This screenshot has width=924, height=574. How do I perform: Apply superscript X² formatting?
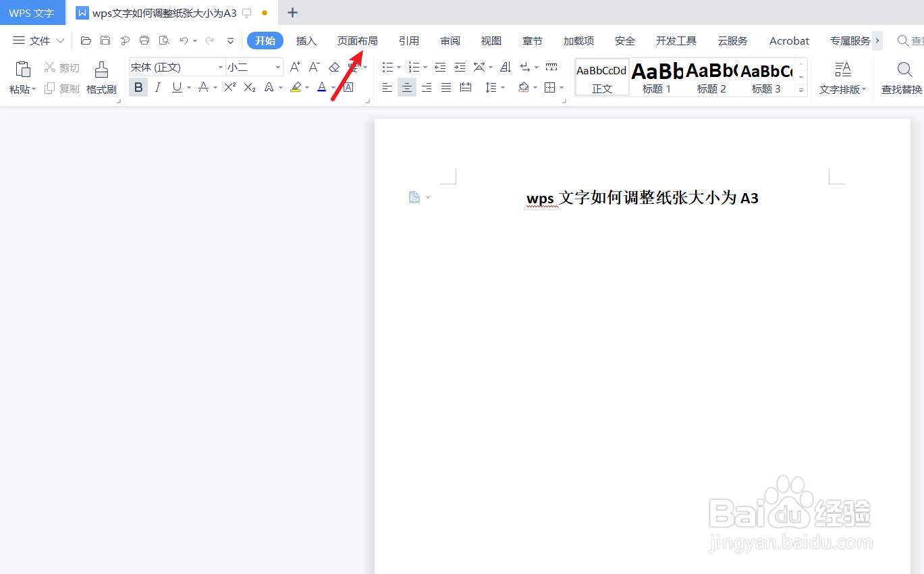coord(230,87)
